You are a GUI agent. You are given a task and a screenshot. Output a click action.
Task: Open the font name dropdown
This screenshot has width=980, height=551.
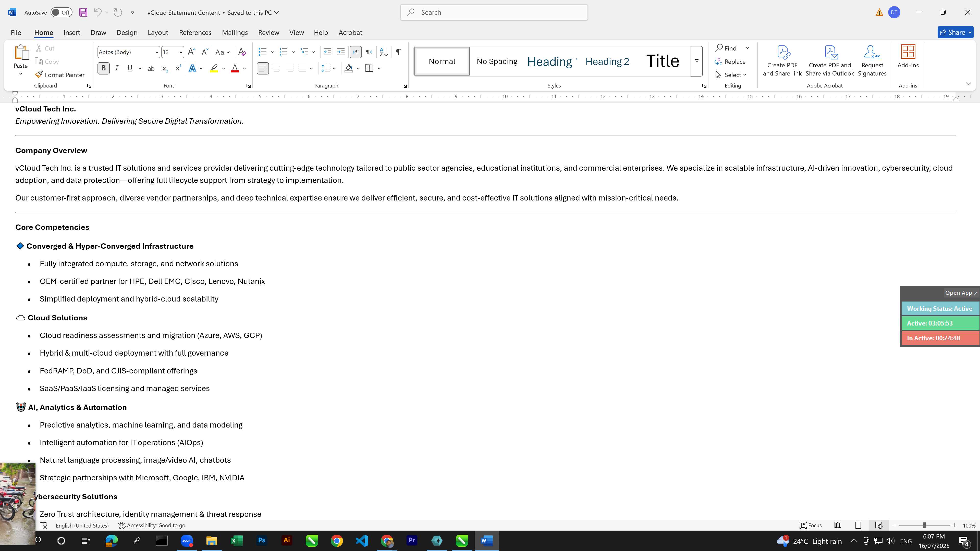[x=156, y=53]
